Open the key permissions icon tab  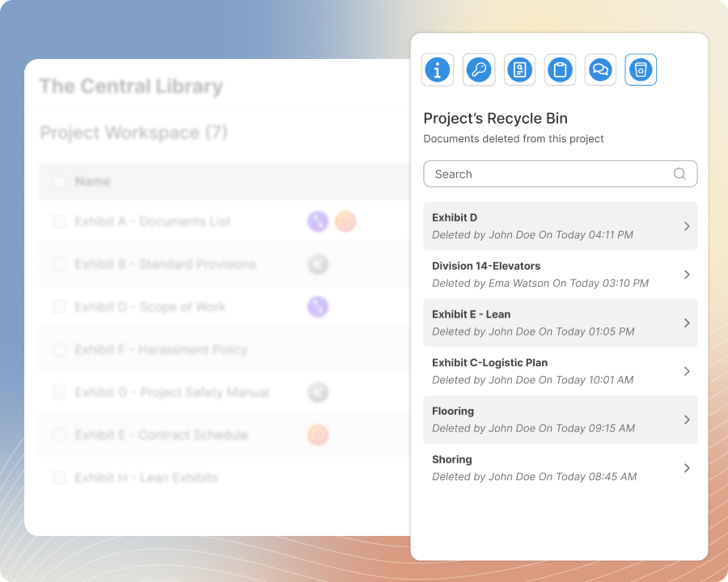click(479, 70)
